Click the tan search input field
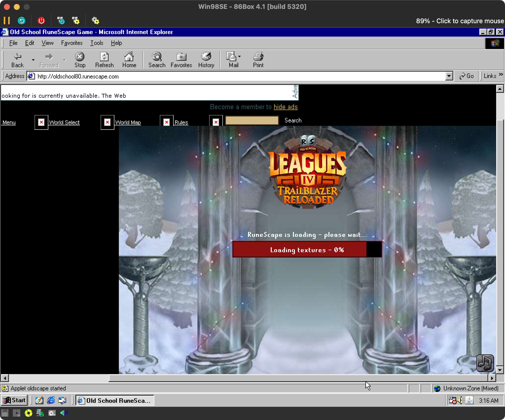Viewport: 505px width, 420px height. [252, 121]
